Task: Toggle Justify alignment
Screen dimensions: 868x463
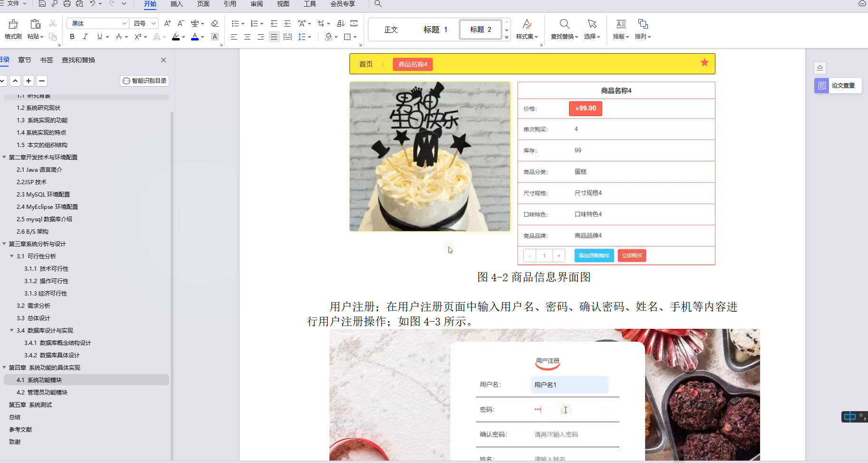Action: pos(274,37)
